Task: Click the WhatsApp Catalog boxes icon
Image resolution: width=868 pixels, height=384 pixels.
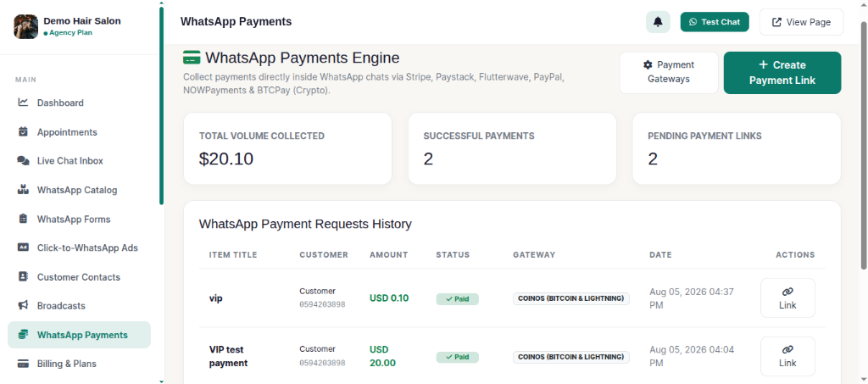Action: (23, 190)
